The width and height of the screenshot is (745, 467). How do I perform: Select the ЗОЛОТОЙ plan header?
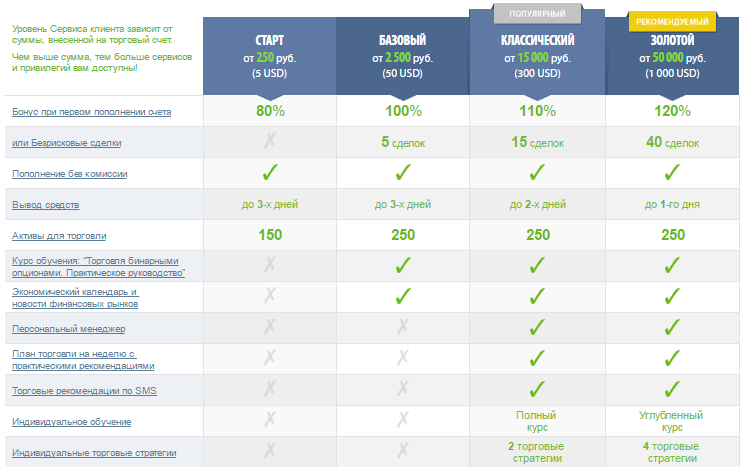coord(672,56)
